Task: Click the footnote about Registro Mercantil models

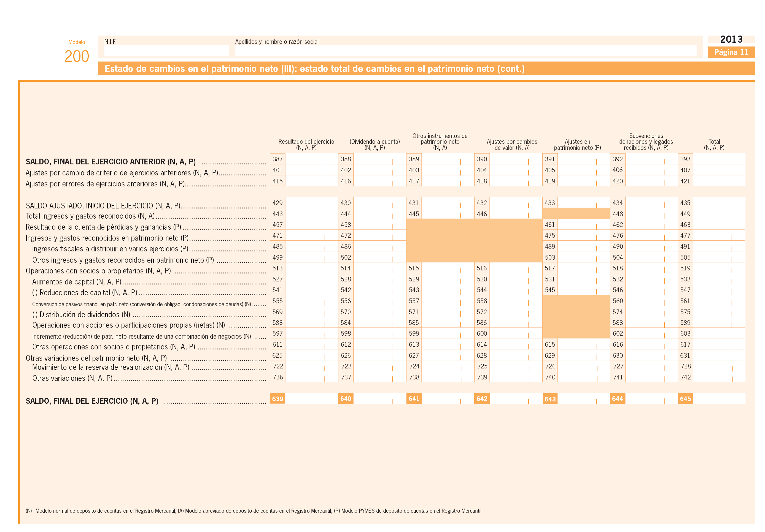Action: pos(253,511)
